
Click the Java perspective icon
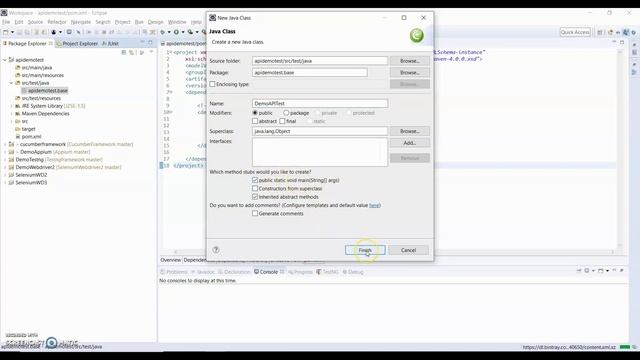coord(626,32)
